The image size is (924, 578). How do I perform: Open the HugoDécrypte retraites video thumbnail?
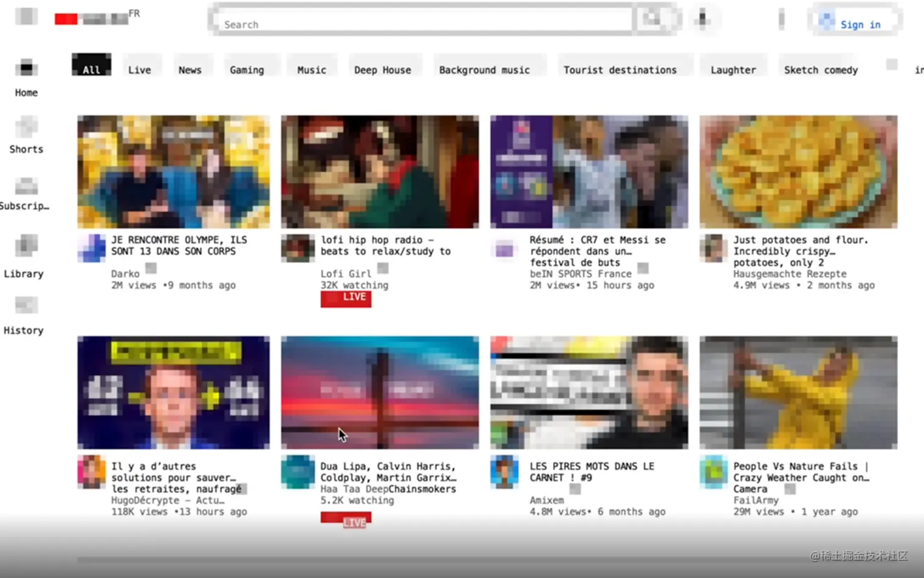coord(174,393)
